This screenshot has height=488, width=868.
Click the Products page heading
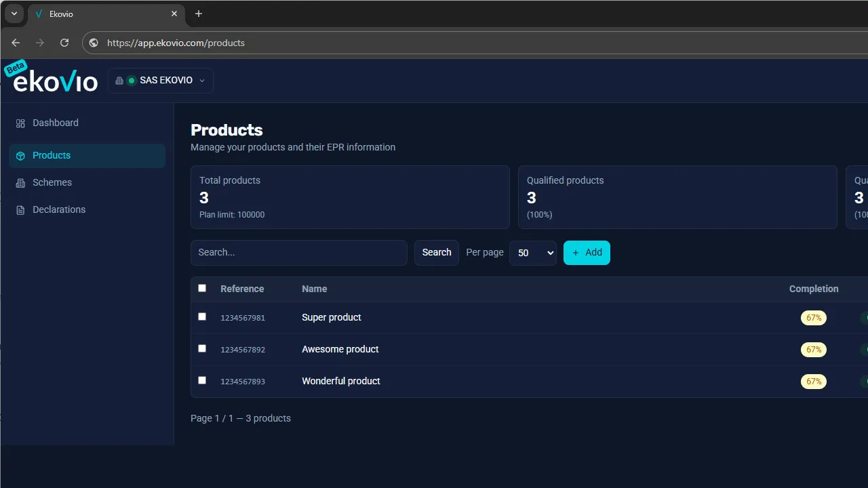[226, 130]
